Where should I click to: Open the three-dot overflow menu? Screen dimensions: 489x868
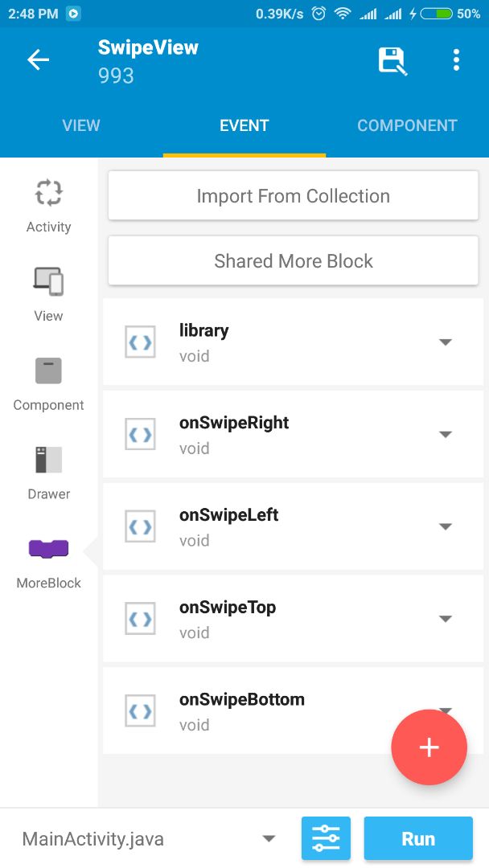(456, 60)
